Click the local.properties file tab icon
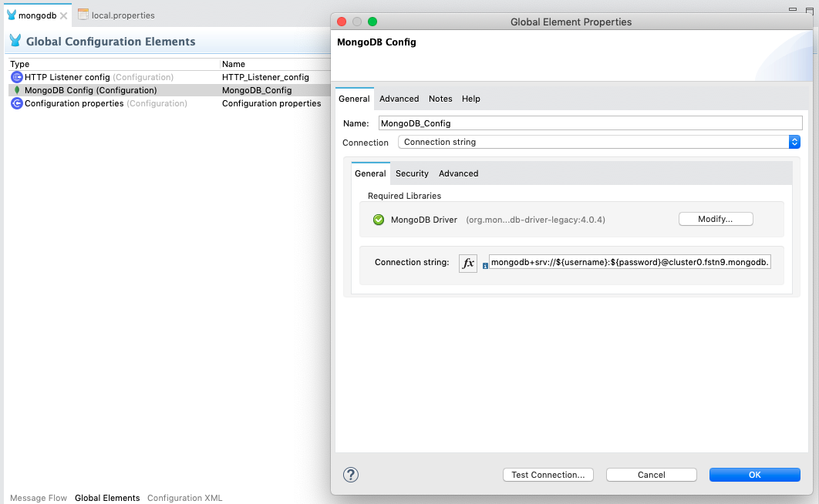819x504 pixels. tap(83, 15)
